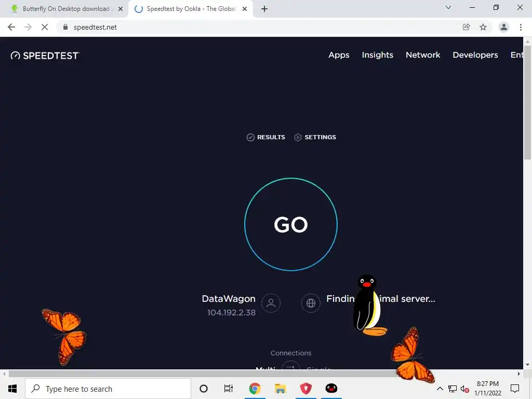Open File Explorer from the taskbar
Viewport: 532px width, 399px height.
280,389
